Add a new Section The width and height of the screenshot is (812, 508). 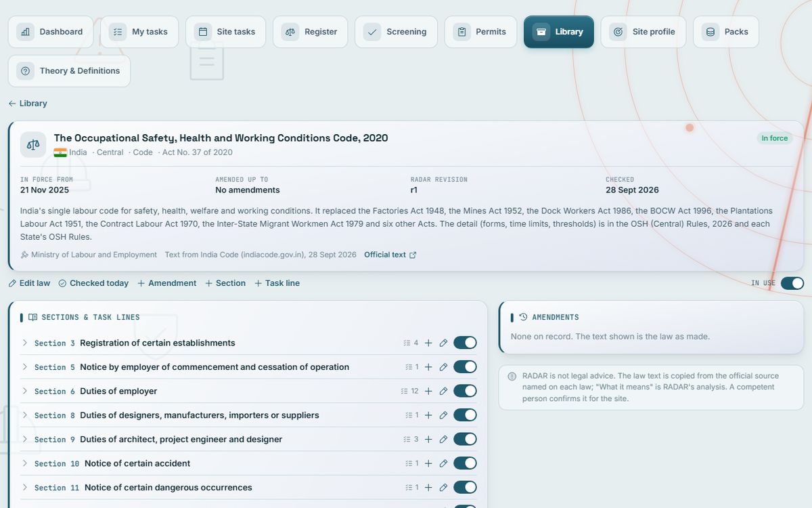click(x=225, y=283)
